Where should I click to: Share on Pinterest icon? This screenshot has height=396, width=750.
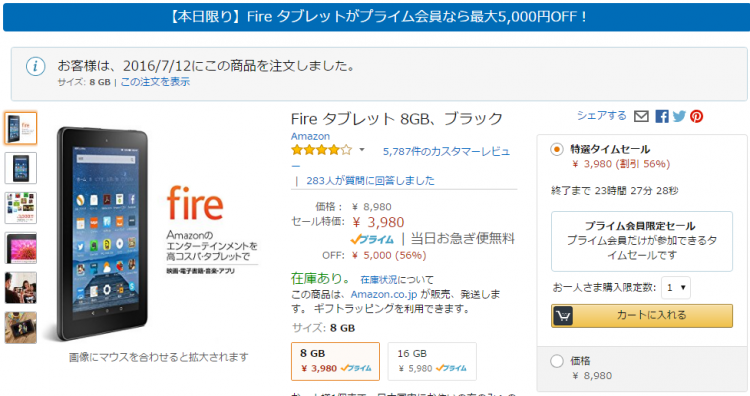(x=696, y=116)
